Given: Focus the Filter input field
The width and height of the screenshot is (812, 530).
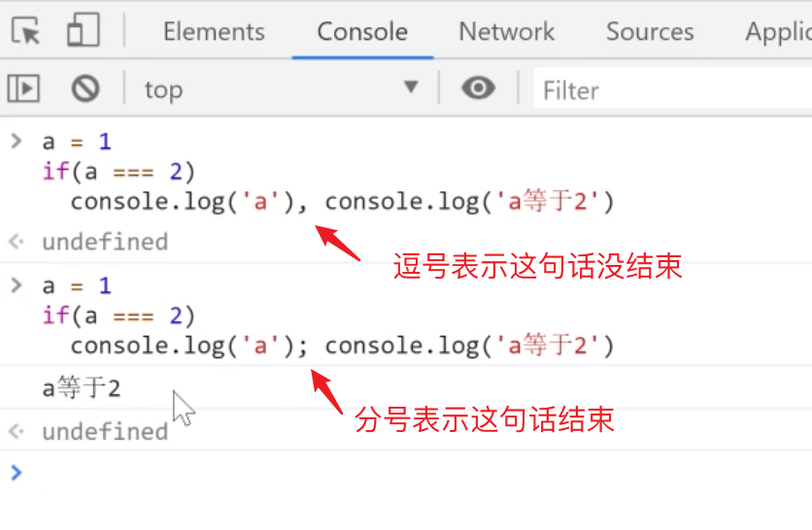Looking at the screenshot, I should (x=673, y=90).
